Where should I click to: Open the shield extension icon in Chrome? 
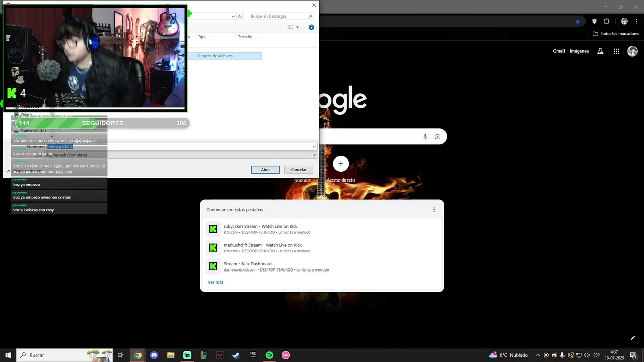594,21
